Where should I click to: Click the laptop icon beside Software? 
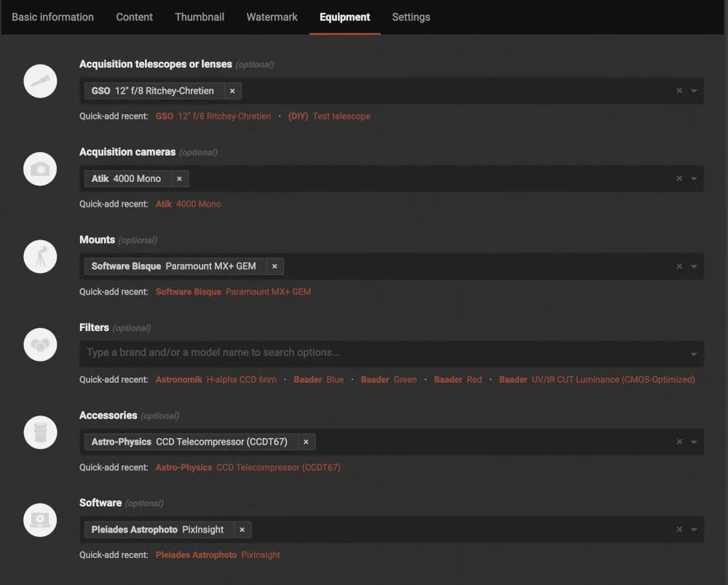[x=40, y=520]
